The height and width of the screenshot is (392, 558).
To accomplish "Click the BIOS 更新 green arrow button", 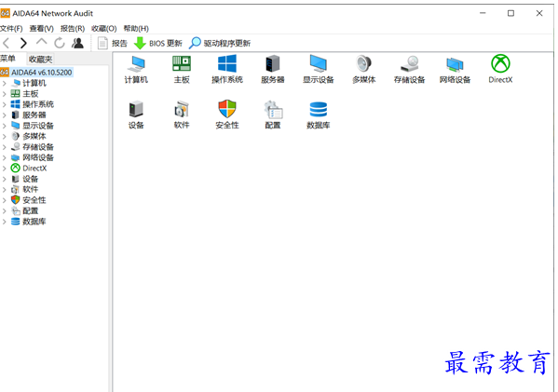I will click(x=158, y=44).
